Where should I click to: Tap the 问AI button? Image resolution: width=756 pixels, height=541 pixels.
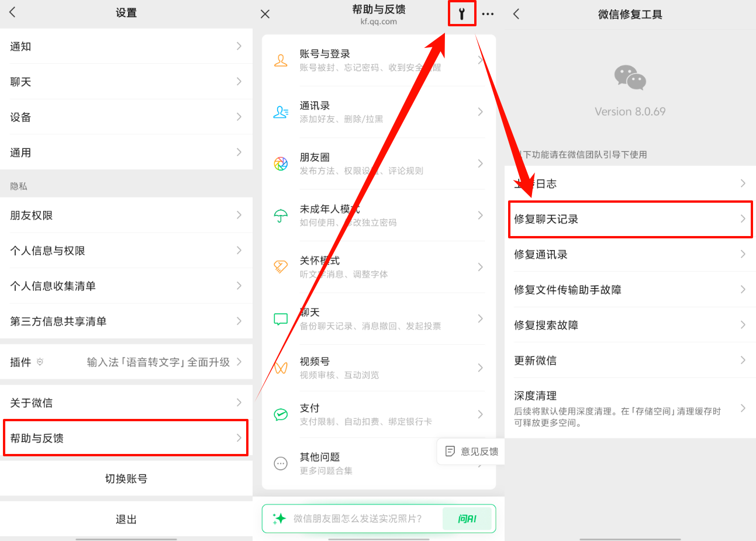tap(467, 518)
